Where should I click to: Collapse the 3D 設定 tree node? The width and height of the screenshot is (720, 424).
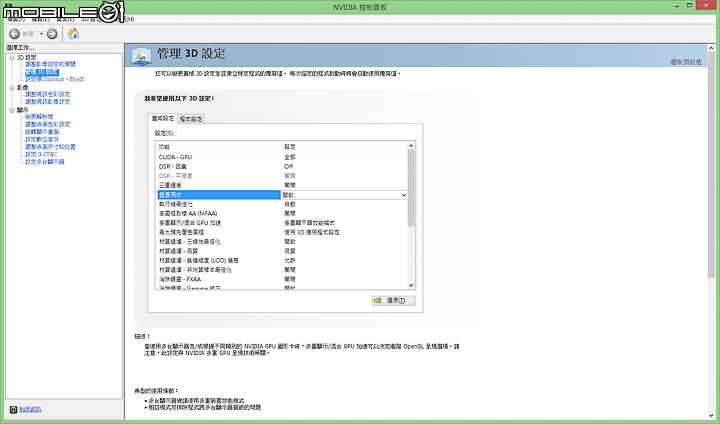(x=12, y=58)
